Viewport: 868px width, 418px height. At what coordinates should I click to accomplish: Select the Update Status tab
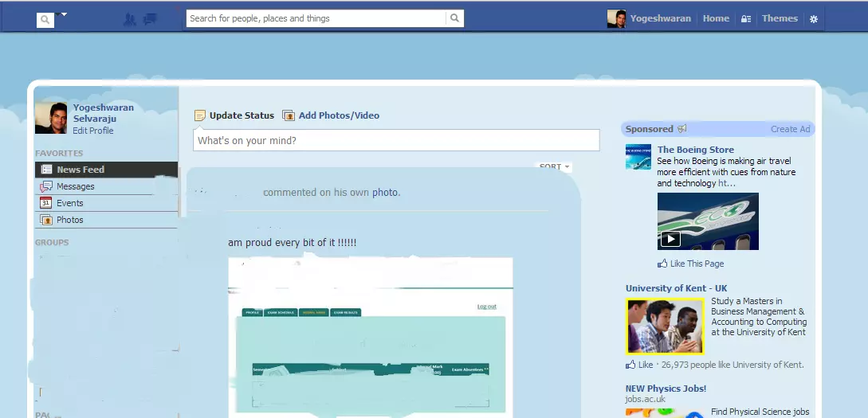coord(242,115)
